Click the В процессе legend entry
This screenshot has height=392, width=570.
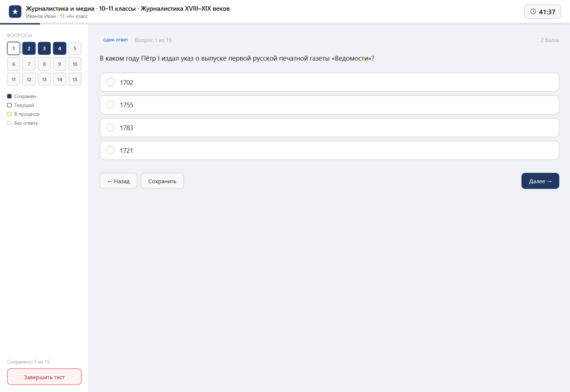click(x=24, y=114)
